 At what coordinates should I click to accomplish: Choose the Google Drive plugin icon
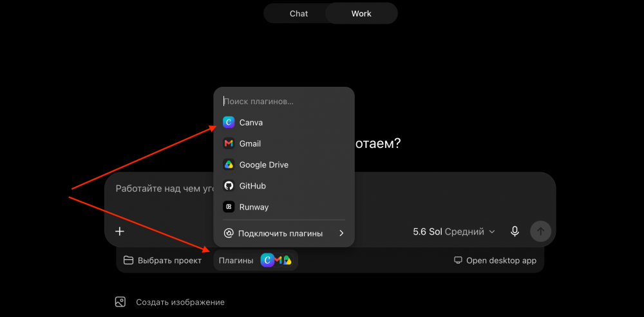pyautogui.click(x=229, y=165)
